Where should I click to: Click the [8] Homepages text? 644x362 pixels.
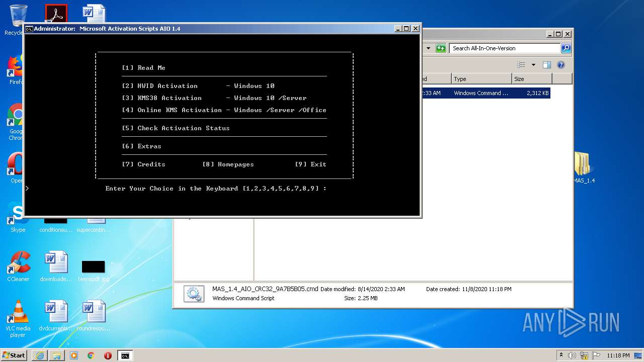[x=228, y=164]
